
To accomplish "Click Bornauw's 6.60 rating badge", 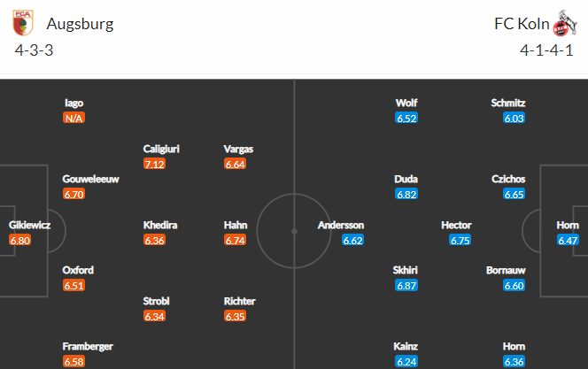I will coord(514,286).
